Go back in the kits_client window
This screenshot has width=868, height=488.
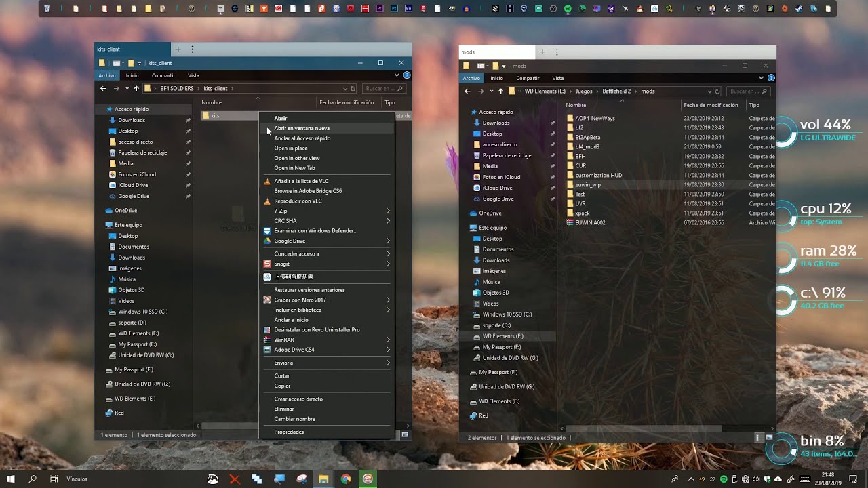103,88
